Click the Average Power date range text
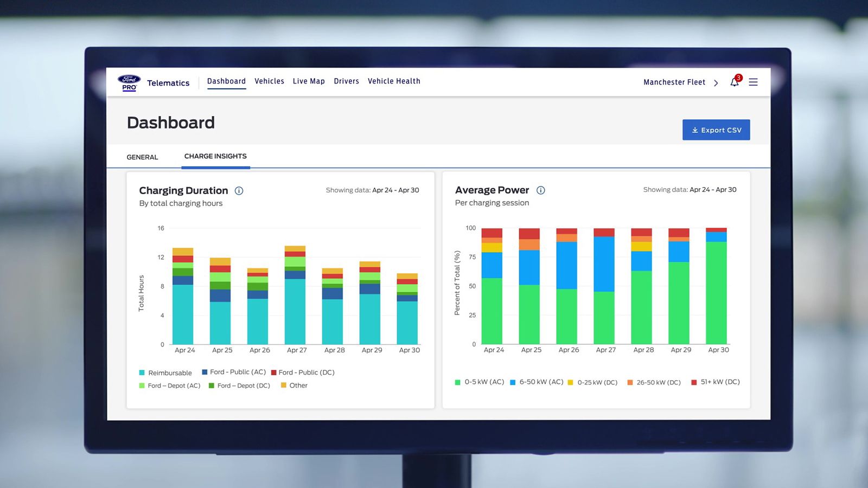868x488 pixels. tap(690, 190)
